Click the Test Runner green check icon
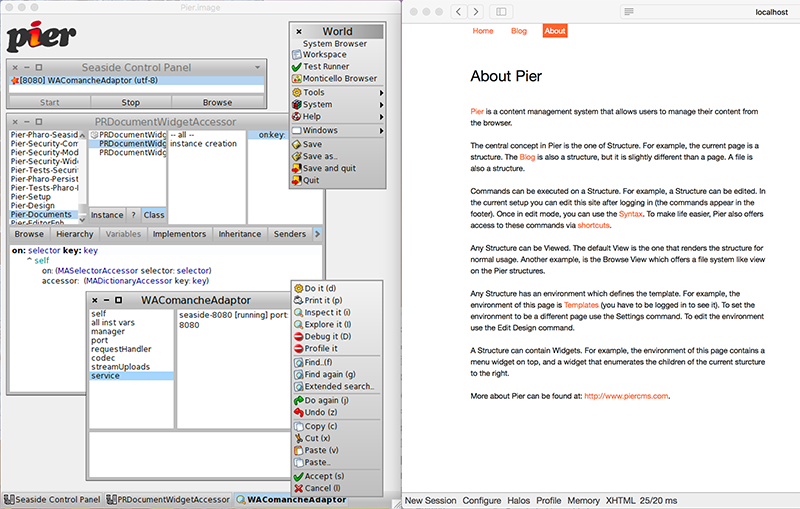800x509 pixels. point(297,67)
